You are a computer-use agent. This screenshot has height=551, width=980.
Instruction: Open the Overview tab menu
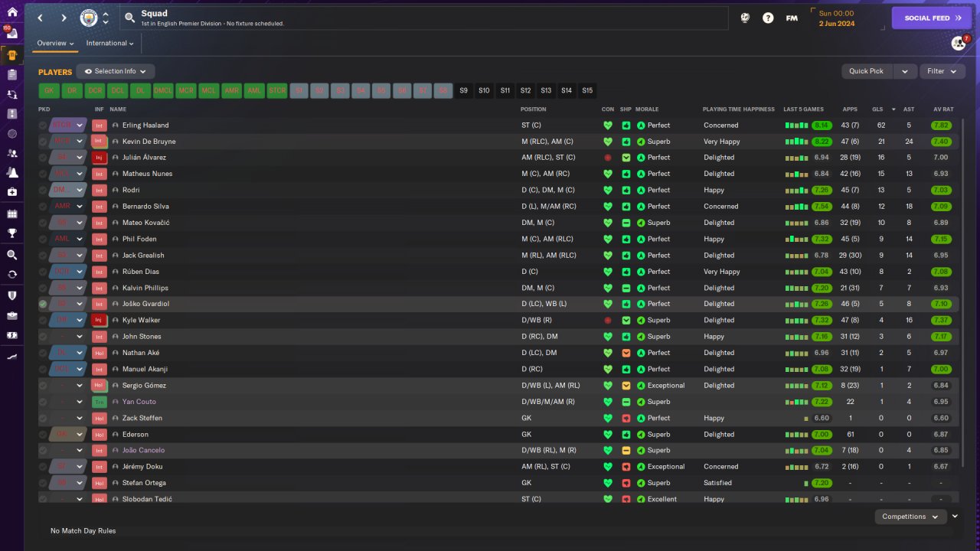tap(56, 44)
